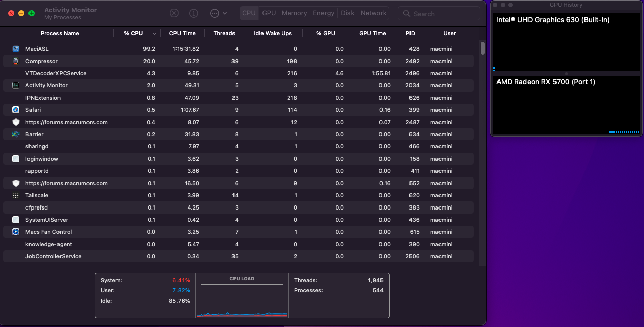This screenshot has height=327, width=644.
Task: Switch to the GPU tab
Action: pyautogui.click(x=269, y=13)
